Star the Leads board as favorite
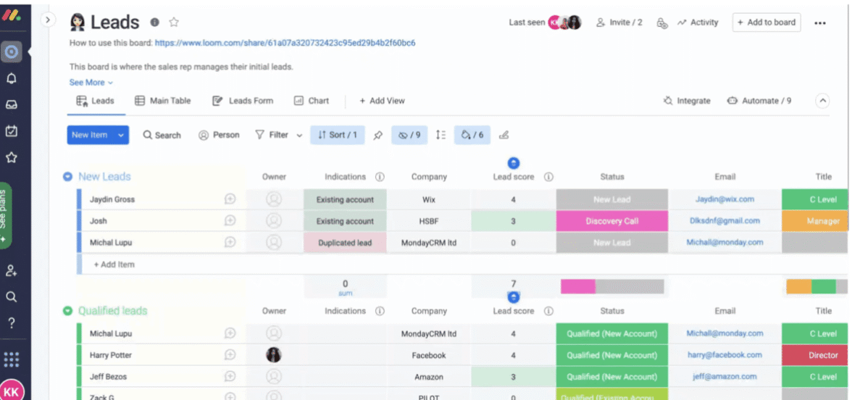 pos(174,22)
